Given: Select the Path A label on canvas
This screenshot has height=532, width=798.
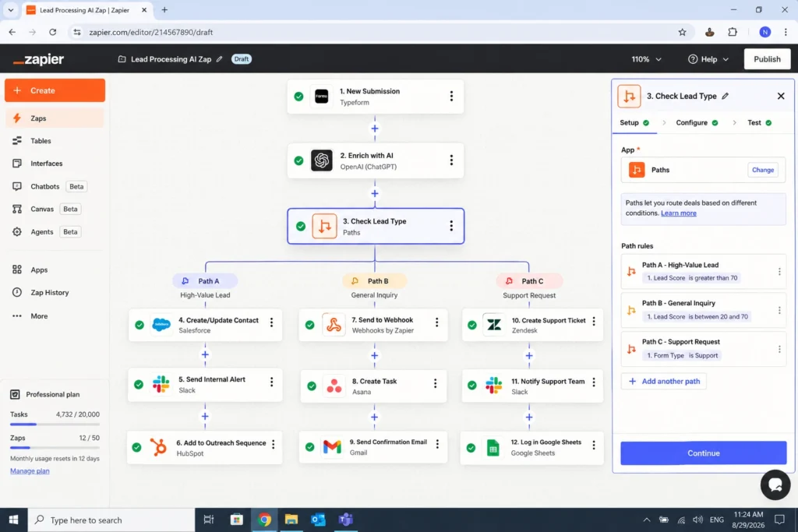Looking at the screenshot, I should (x=205, y=280).
